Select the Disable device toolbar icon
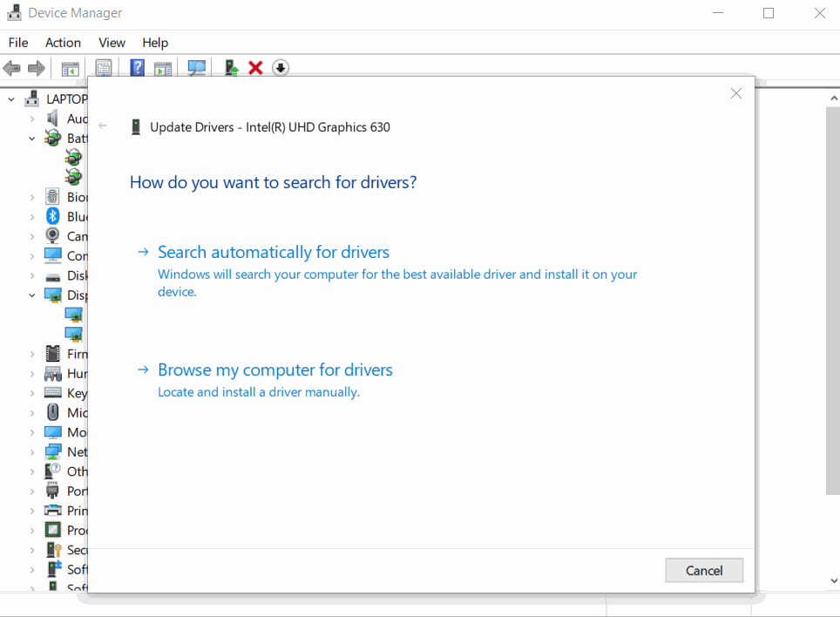This screenshot has width=840, height=617. tap(281, 67)
